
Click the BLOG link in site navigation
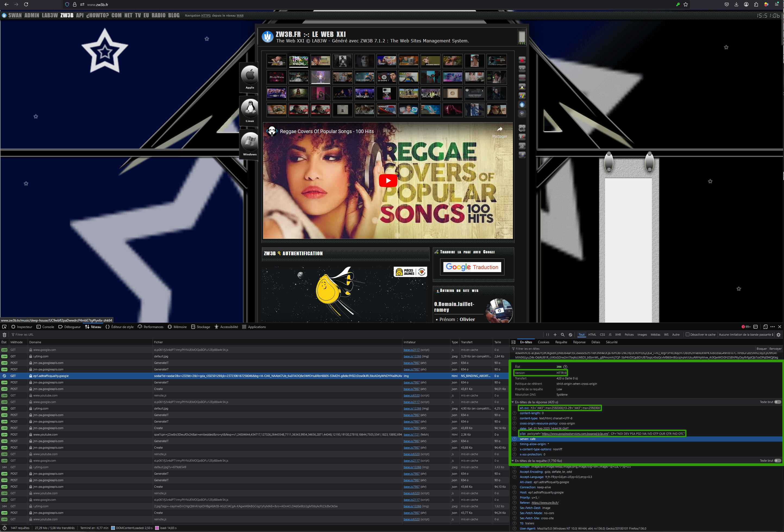click(x=174, y=15)
